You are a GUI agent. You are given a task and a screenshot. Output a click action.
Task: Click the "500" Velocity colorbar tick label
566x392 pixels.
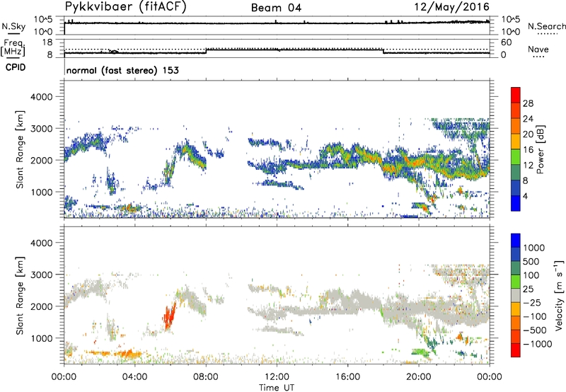click(531, 261)
